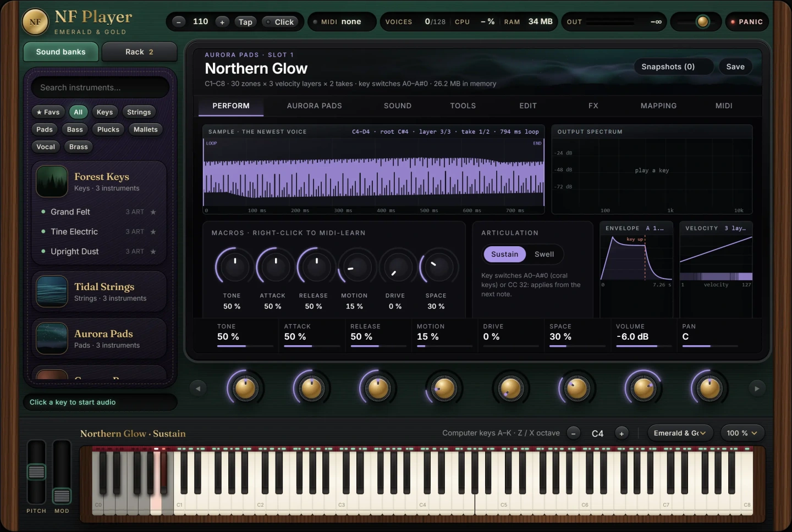Viewport: 792px width, 532px height.
Task: Toggle the Favs filter chip
Action: click(48, 112)
